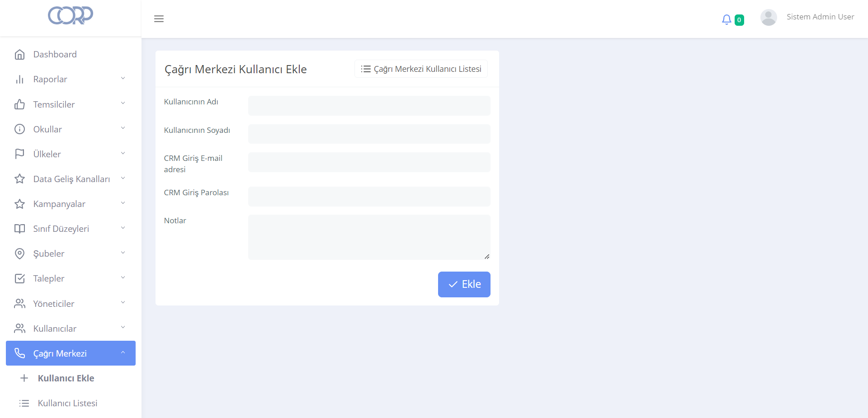Open the notifications bell icon
The image size is (868, 418).
tap(726, 19)
